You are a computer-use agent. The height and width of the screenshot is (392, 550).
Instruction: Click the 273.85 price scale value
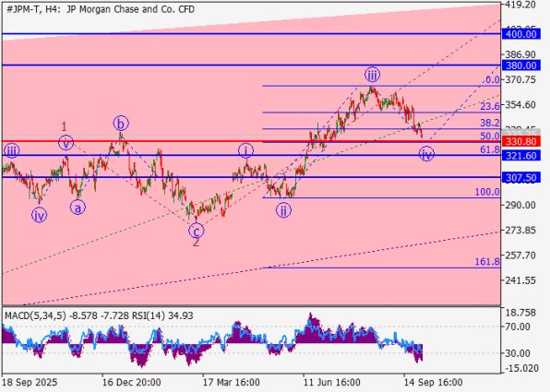pos(521,231)
